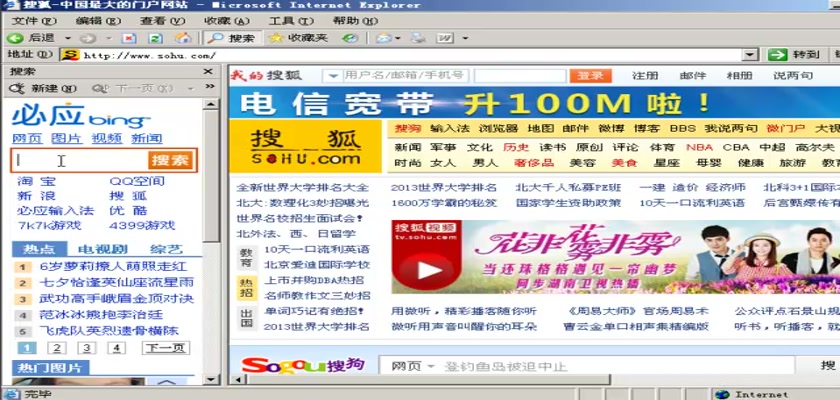Click the Edit with Word icon

click(x=445, y=38)
